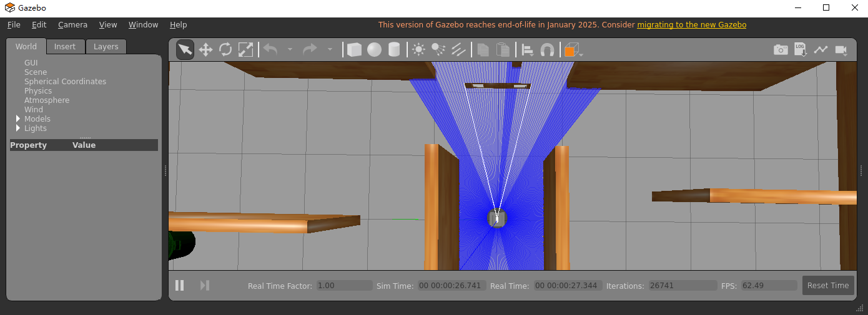Open the File menu
Screen dimensions: 868x315
[14, 25]
